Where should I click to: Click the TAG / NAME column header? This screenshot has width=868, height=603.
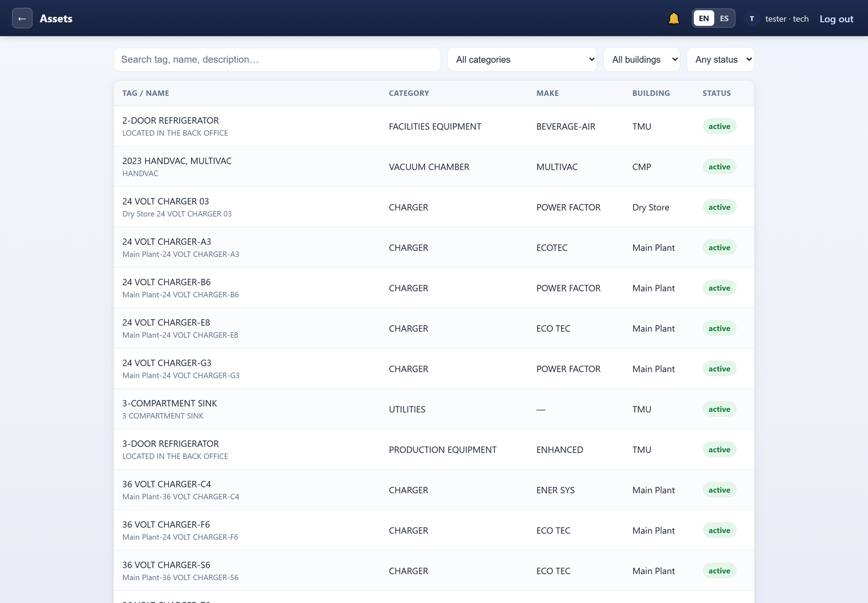pyautogui.click(x=146, y=93)
